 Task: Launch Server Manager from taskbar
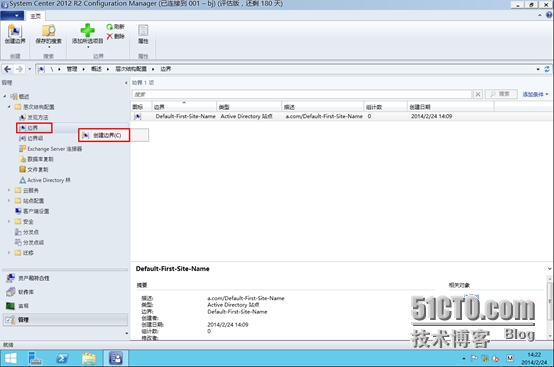(35, 358)
